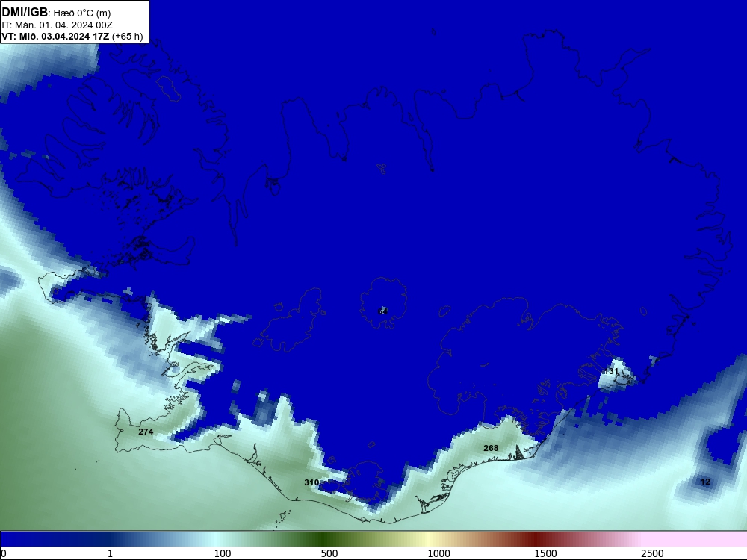Click the 0 label on color scale

coord(4,553)
